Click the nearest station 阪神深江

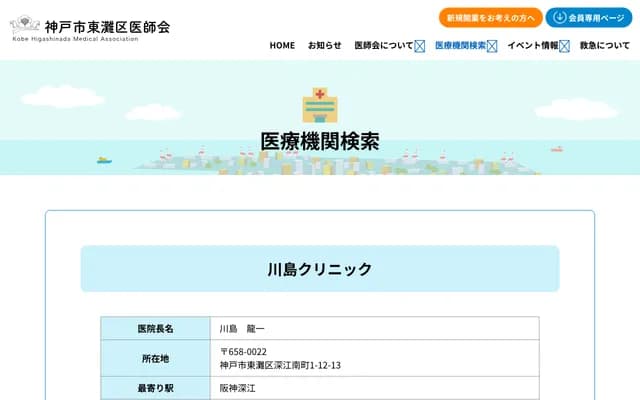point(238,388)
